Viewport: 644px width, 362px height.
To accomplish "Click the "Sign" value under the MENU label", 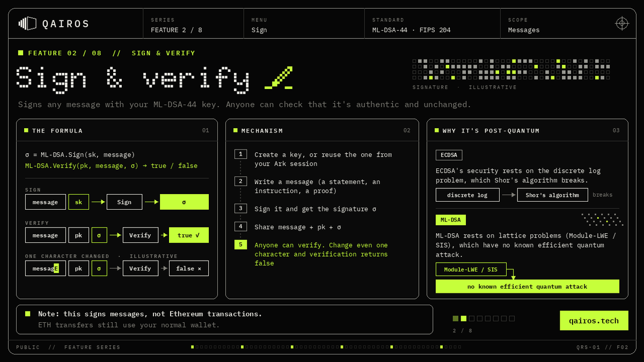I will (x=259, y=30).
